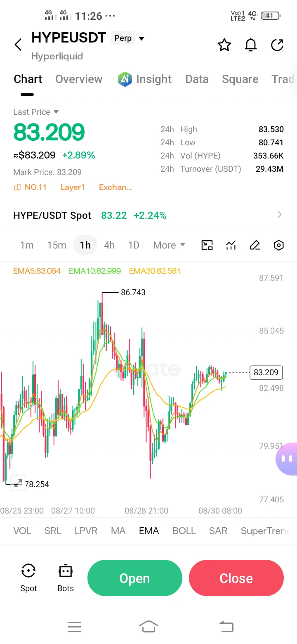Tap the red Close button
This screenshot has width=297, height=644.
coord(236,578)
